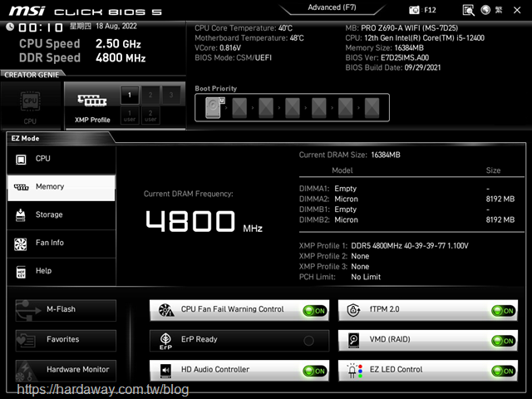The image size is (532, 399).
Task: Click the EZ LED lightbulb icon
Action: click(355, 371)
